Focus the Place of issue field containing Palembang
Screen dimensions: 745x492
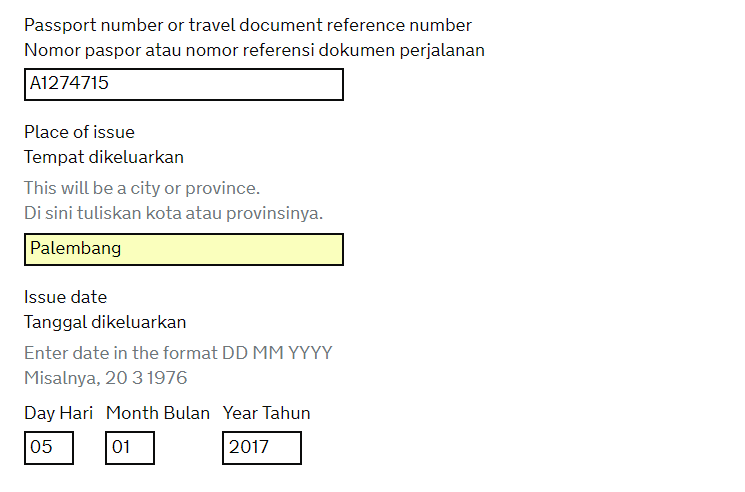coord(184,249)
